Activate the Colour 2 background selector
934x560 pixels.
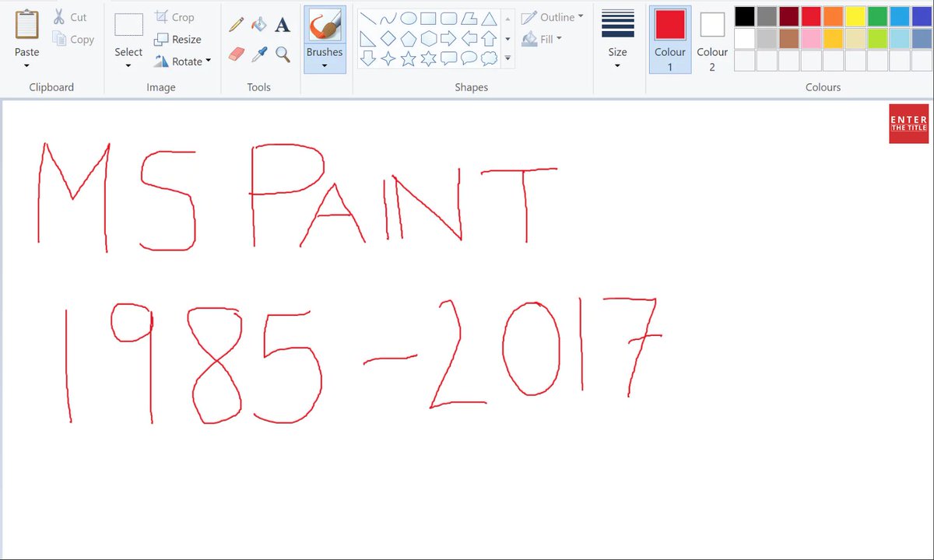pyautogui.click(x=712, y=39)
